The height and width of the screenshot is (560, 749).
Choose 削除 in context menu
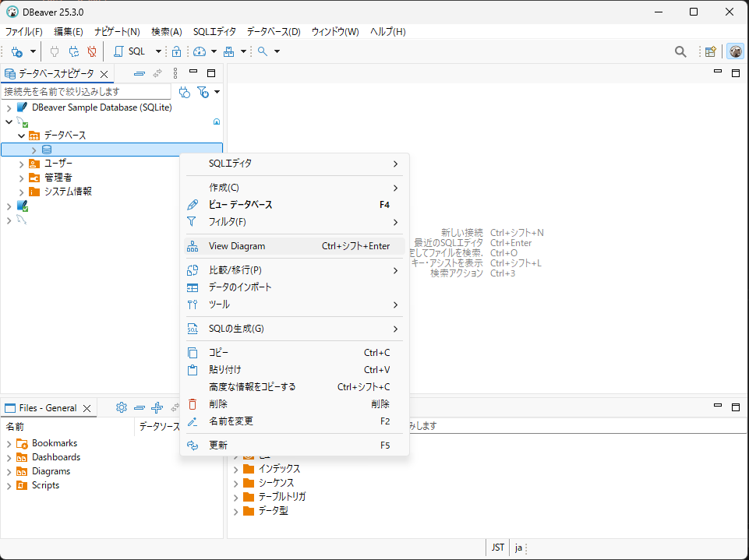295,404
